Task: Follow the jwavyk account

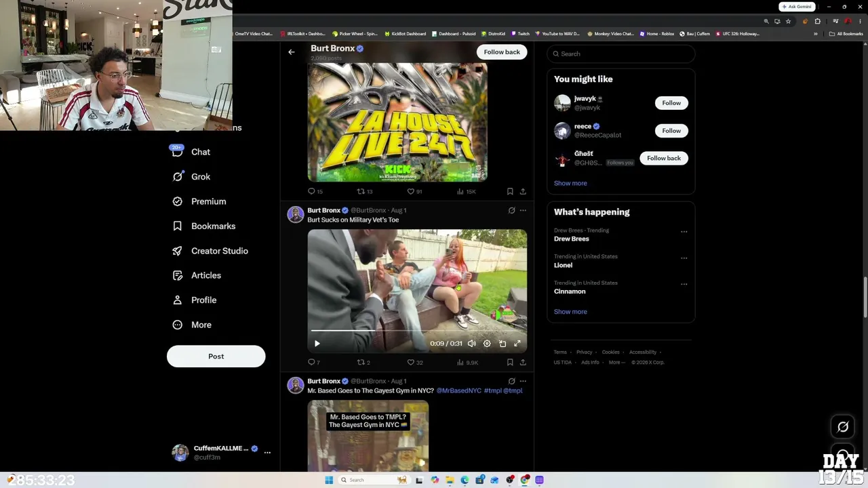Action: 671,103
